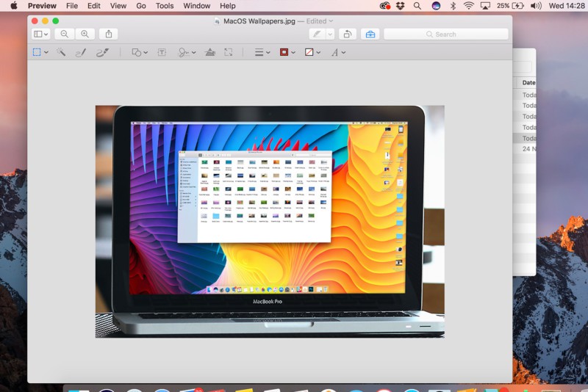Open the Shapes tool menu
The height and width of the screenshot is (392, 588).
click(x=140, y=52)
